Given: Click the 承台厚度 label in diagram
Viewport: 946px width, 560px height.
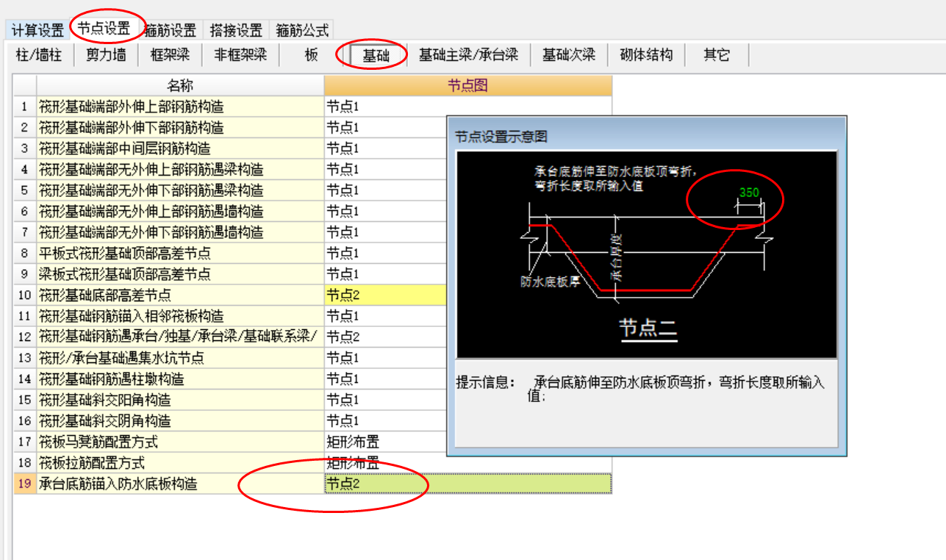Looking at the screenshot, I should click(x=616, y=259).
